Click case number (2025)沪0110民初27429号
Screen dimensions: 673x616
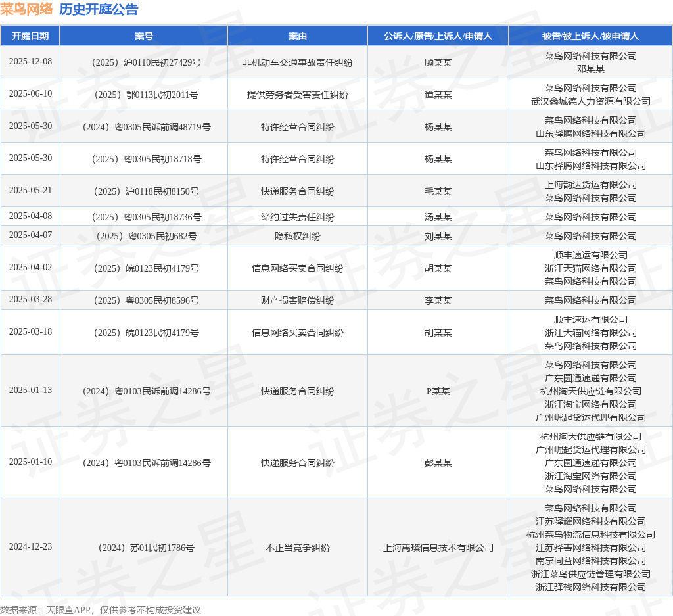tap(147, 62)
